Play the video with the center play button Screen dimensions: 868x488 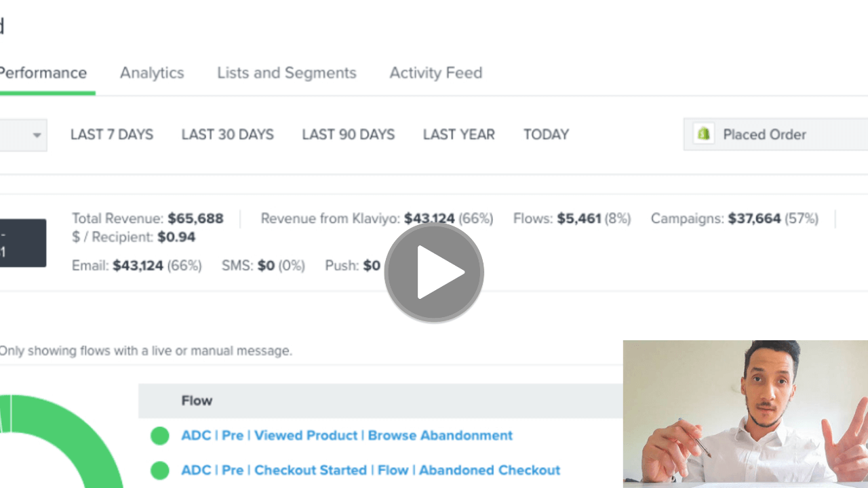click(x=434, y=272)
